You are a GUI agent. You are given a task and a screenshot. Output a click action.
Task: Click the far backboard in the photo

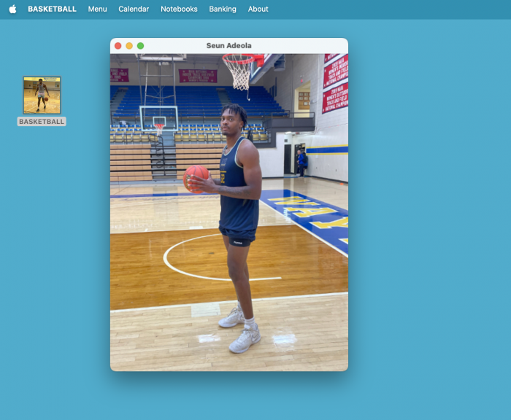click(x=158, y=117)
